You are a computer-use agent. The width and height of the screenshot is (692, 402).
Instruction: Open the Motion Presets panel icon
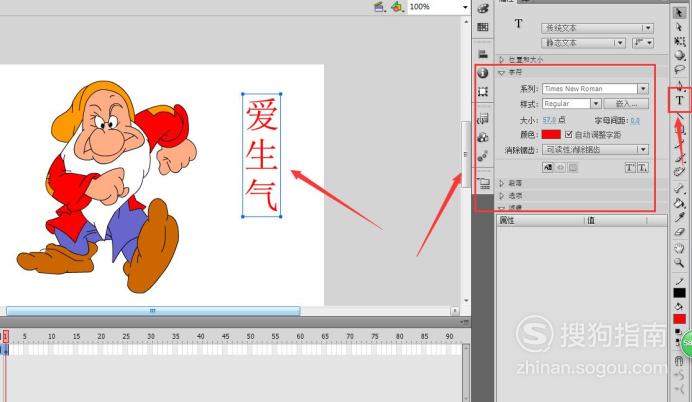pyautogui.click(x=483, y=156)
